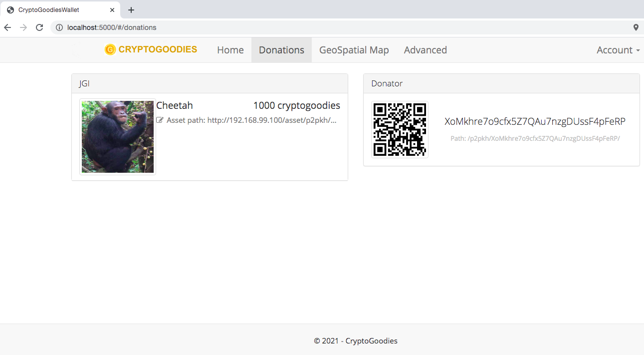Image resolution: width=644 pixels, height=355 pixels.
Task: Click the chimpanzee asset thumbnail
Action: pyautogui.click(x=118, y=137)
